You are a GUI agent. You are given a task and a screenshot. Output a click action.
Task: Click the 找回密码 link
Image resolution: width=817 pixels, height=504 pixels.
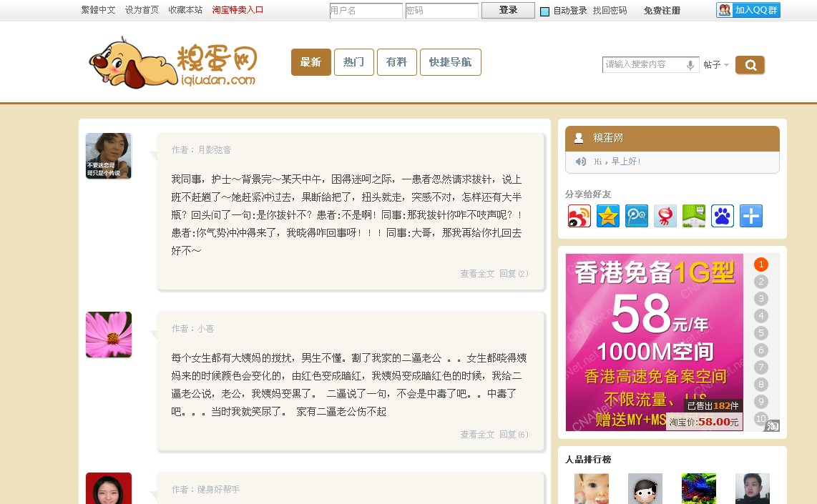(x=610, y=11)
